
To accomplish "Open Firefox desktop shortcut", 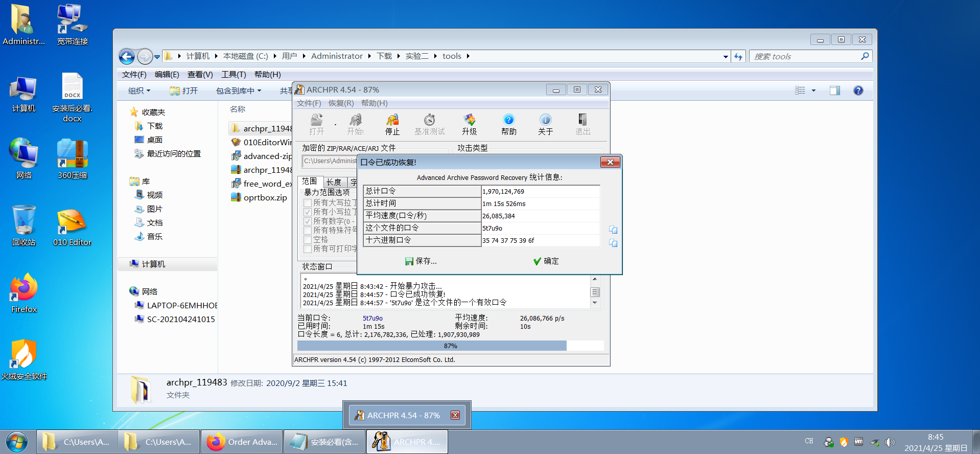I will point(24,293).
